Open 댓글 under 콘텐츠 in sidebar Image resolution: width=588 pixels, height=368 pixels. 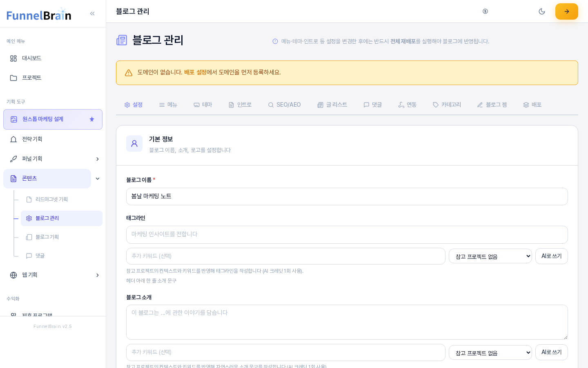(62, 256)
